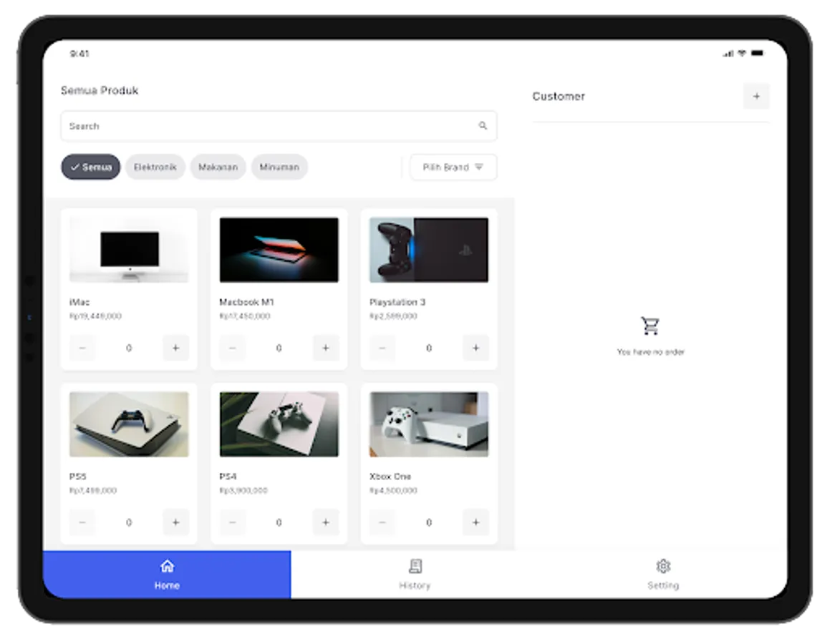Switch to the Setting tab
This screenshot has height=644, width=827.
click(x=663, y=575)
